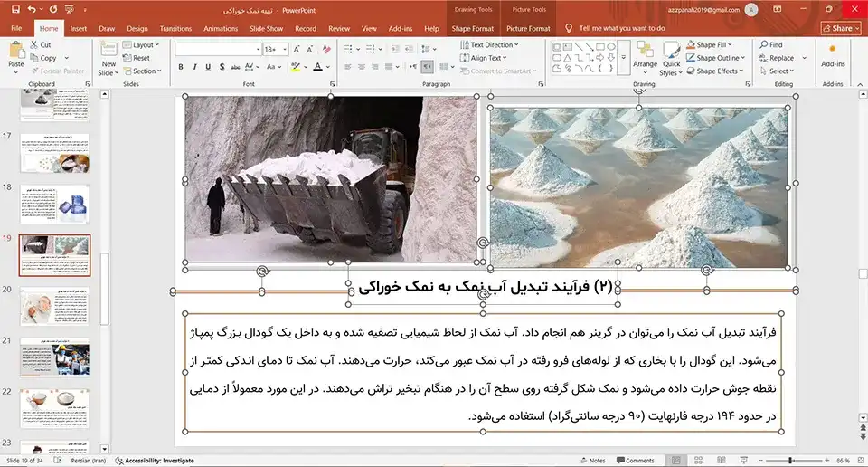Clear all formatting

coord(326,49)
